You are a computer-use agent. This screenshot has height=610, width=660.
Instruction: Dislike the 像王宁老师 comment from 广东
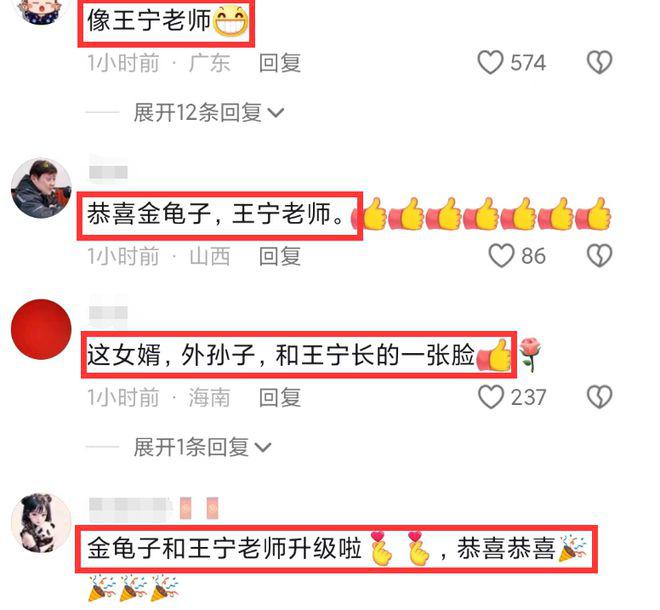click(x=599, y=63)
